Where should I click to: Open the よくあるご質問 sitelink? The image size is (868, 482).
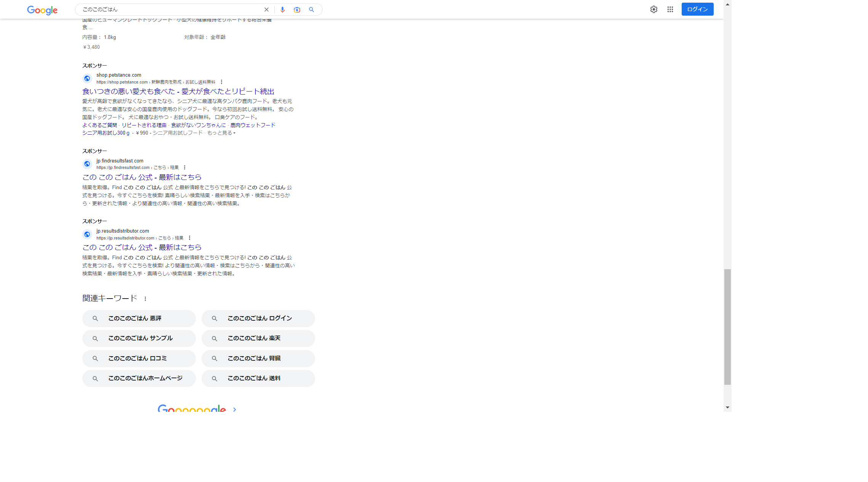coord(99,125)
